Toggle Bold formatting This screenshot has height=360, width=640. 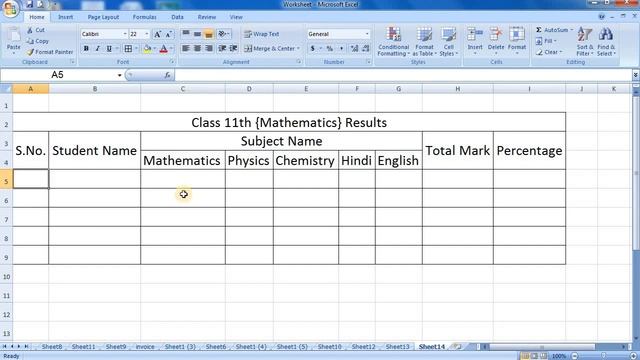tap(86, 49)
